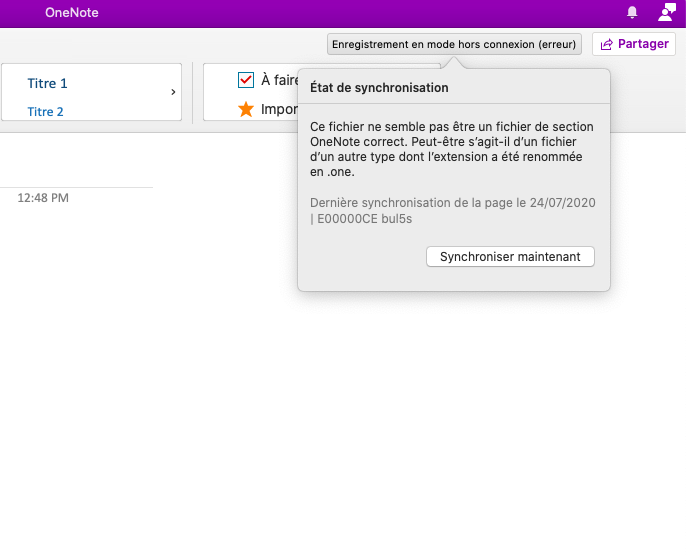Open the account feedback person icon
This screenshot has height=555, width=686.
tap(667, 12)
